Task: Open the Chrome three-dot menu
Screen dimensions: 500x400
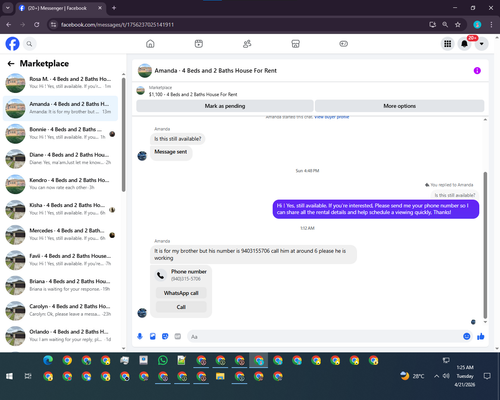Action: 491,25
